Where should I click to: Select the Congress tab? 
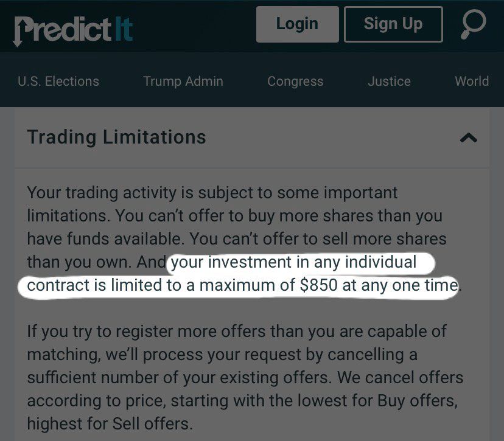click(x=295, y=82)
